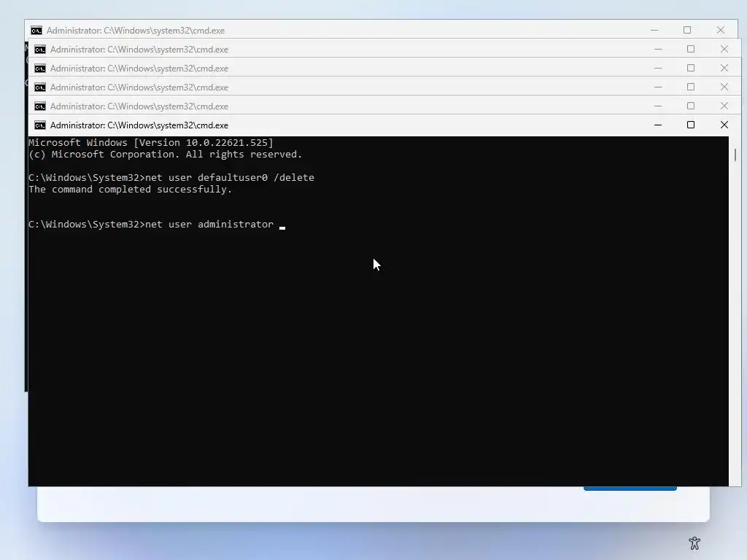747x560 pixels.
Task: Click the cmd icon of the backmost cmd window
Action: (36, 31)
